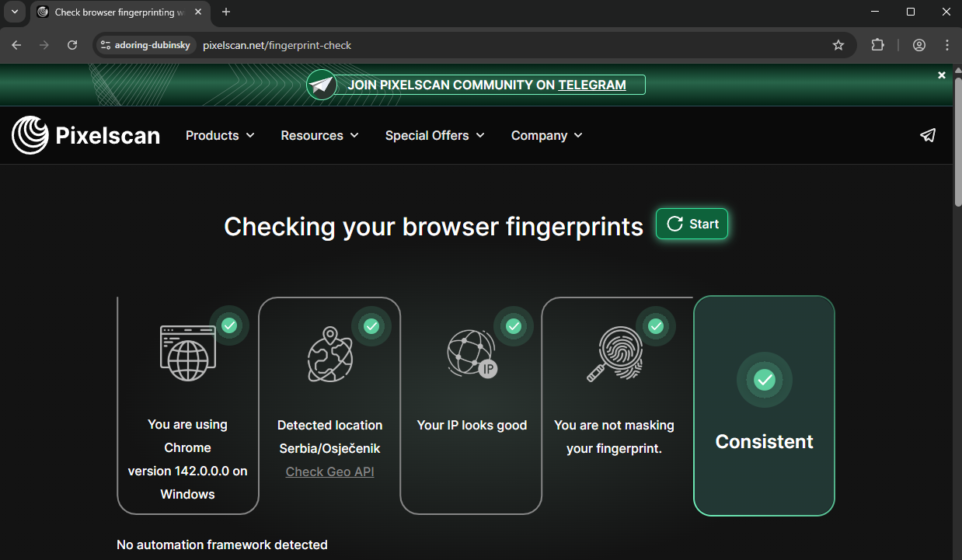Open the browser extensions puzzle icon
962x560 pixels.
tap(877, 45)
